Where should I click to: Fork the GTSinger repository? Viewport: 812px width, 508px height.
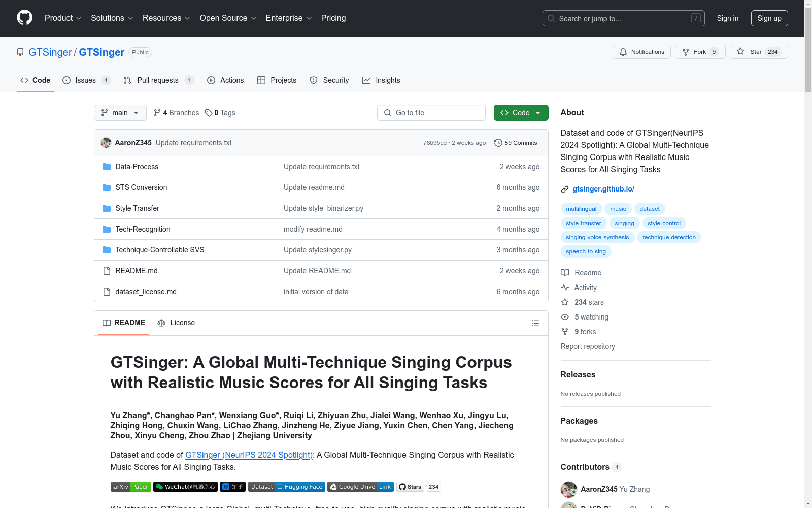(700, 52)
